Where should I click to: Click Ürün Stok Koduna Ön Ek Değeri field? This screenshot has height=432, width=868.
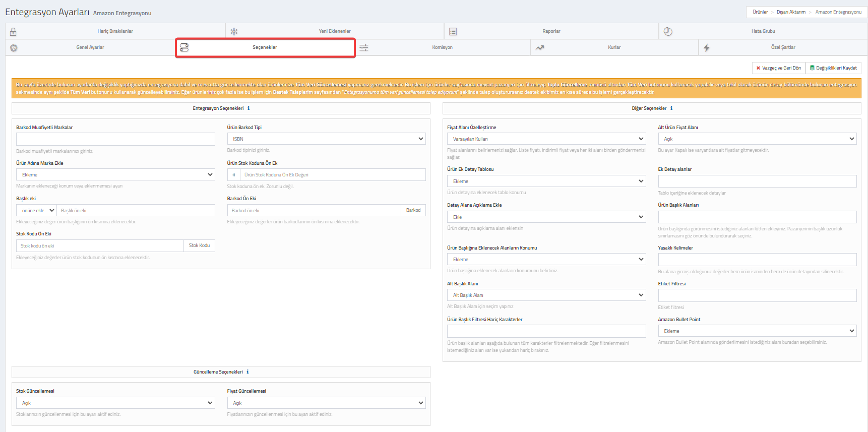pos(333,175)
